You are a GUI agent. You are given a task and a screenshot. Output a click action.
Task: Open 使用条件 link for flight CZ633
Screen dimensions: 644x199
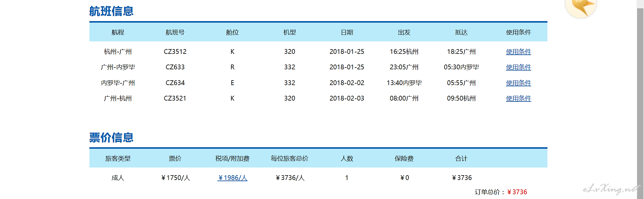pyautogui.click(x=518, y=67)
